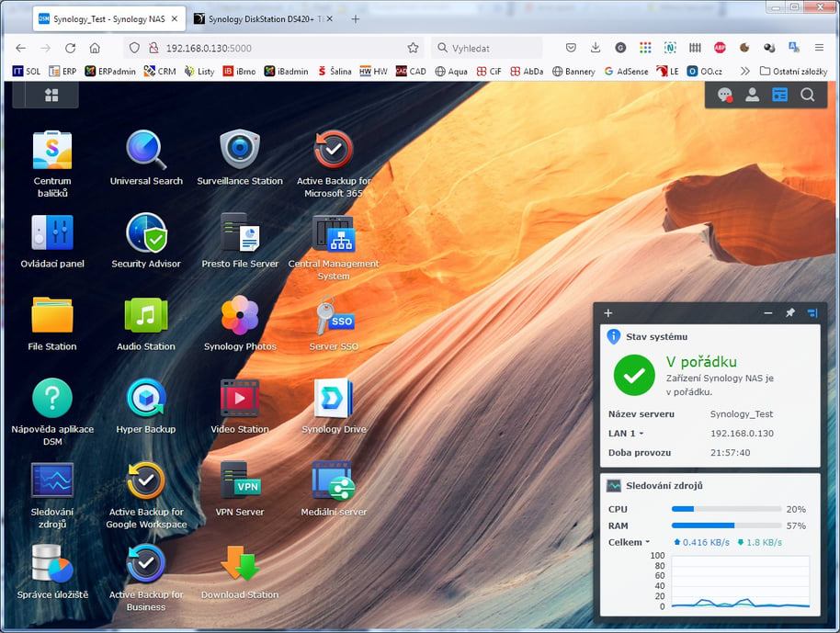This screenshot has width=840, height=633.
Task: Open the Firefox application menu
Action: (x=819, y=48)
